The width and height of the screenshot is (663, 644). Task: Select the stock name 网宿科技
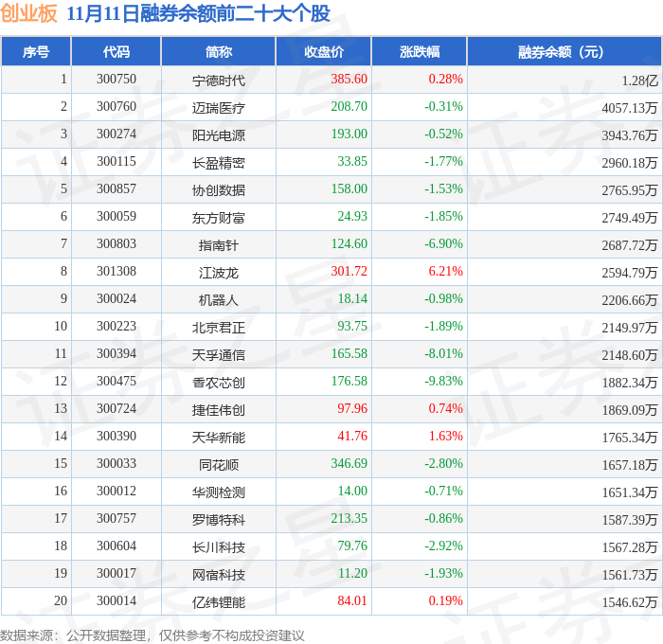(219, 575)
